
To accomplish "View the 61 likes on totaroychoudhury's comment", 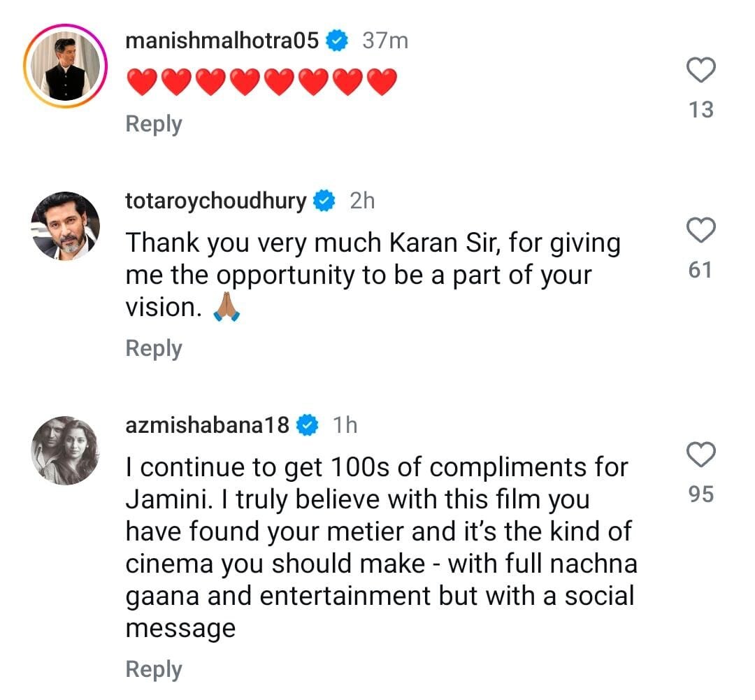I will tap(700, 269).
